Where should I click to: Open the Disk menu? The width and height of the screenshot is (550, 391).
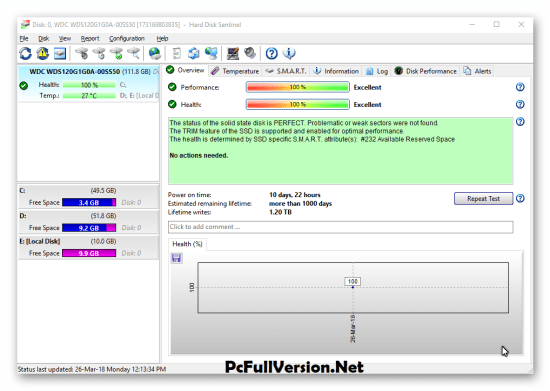[43, 39]
